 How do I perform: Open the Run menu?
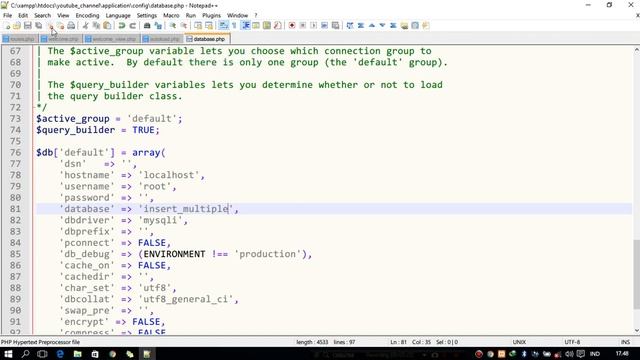click(x=191, y=16)
